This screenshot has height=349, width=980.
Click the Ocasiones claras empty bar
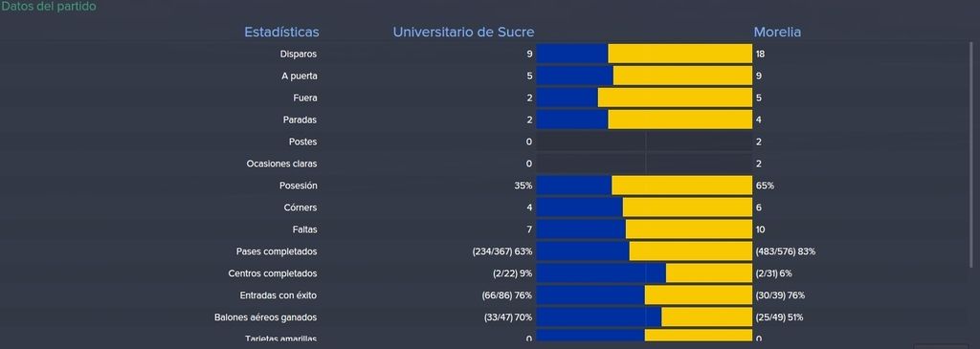pyautogui.click(x=644, y=164)
